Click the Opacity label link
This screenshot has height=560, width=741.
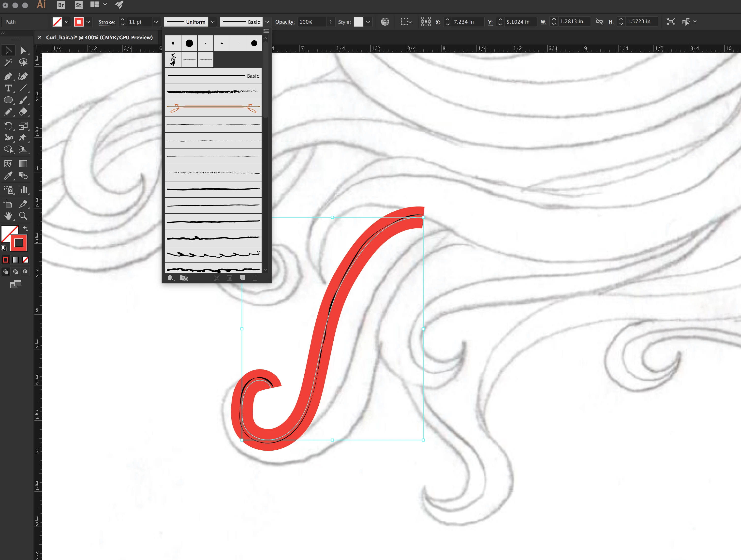(285, 22)
